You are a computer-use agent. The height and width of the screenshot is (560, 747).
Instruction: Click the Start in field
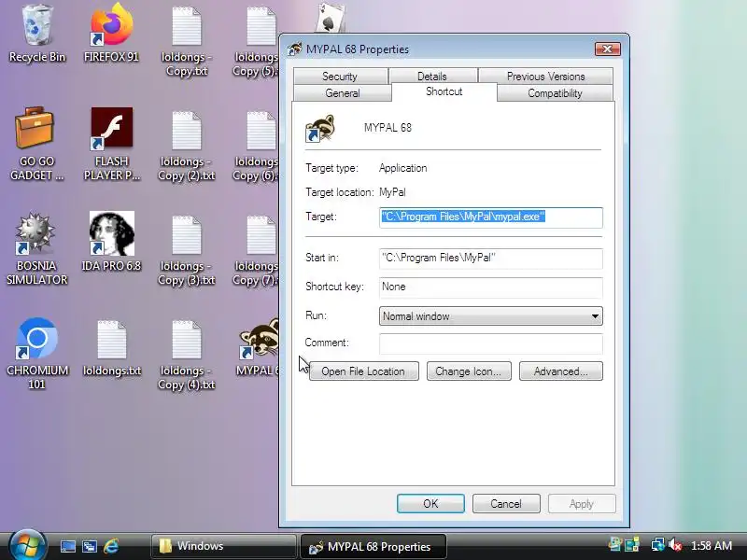tap(491, 259)
